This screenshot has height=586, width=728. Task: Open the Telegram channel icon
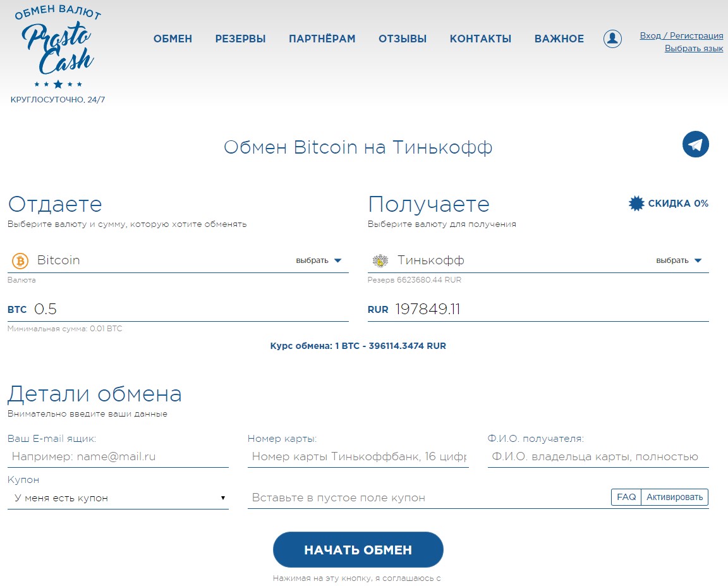point(695,145)
